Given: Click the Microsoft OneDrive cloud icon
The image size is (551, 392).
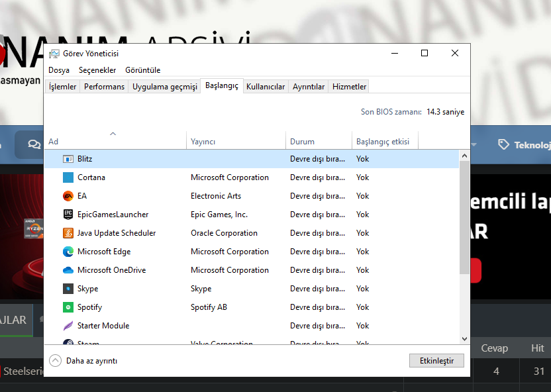Looking at the screenshot, I should pos(68,270).
